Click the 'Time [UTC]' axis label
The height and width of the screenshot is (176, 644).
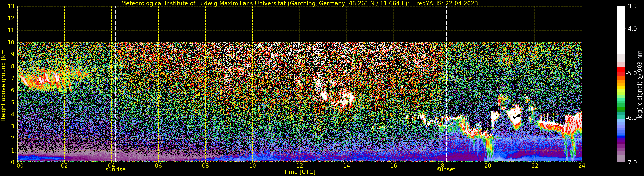299,172
